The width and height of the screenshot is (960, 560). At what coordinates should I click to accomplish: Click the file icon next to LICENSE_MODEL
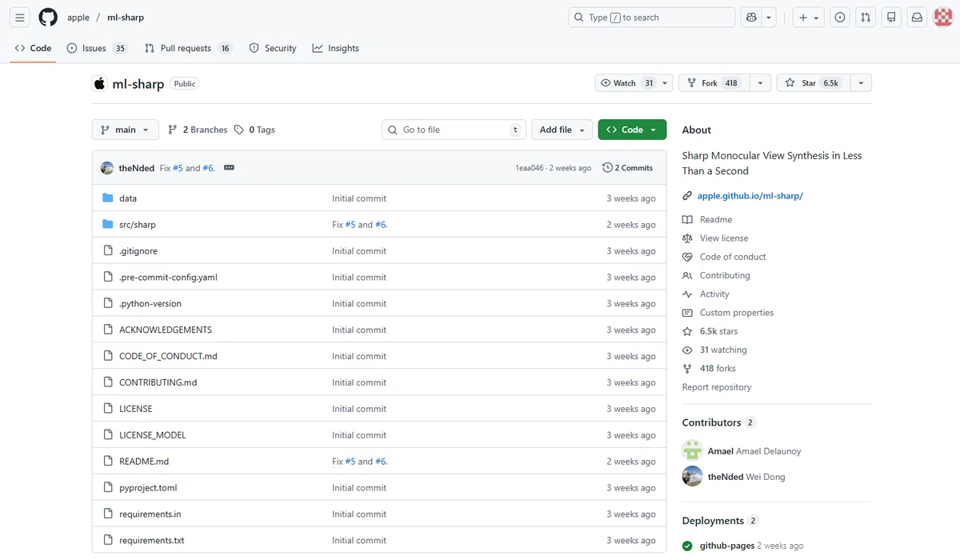coord(108,434)
